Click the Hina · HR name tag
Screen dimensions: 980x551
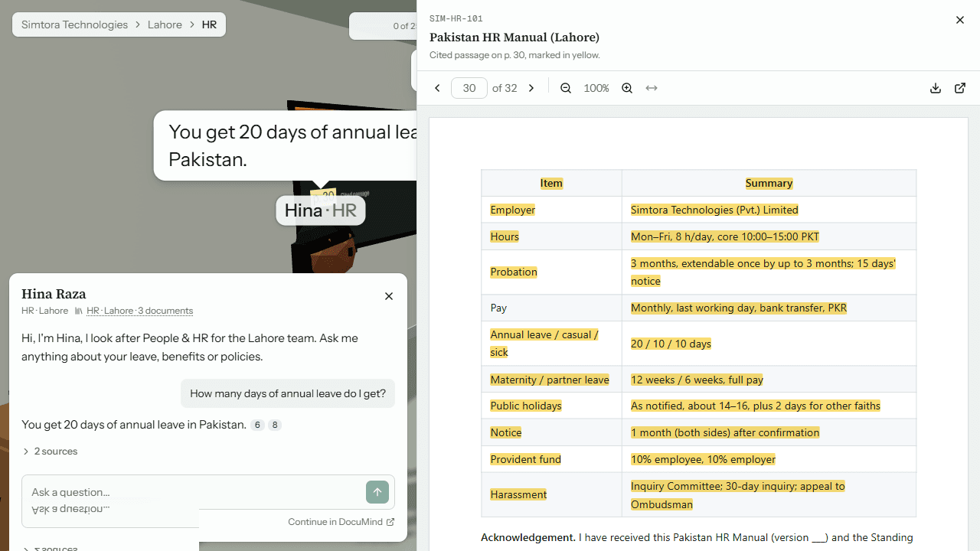click(x=321, y=210)
